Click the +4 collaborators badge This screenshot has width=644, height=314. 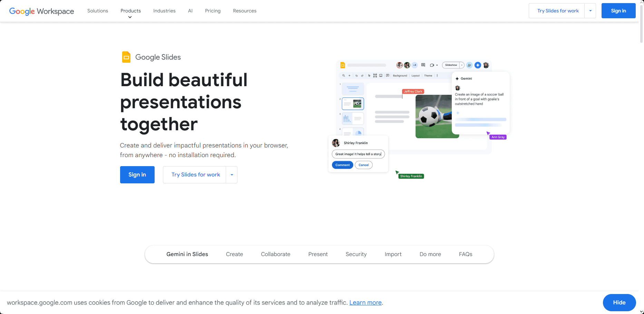point(414,65)
